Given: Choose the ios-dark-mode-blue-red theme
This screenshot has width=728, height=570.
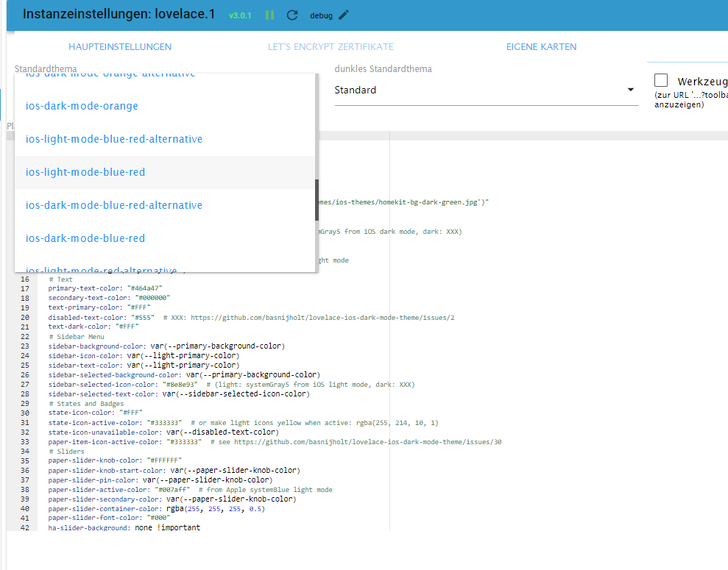Looking at the screenshot, I should [x=85, y=238].
